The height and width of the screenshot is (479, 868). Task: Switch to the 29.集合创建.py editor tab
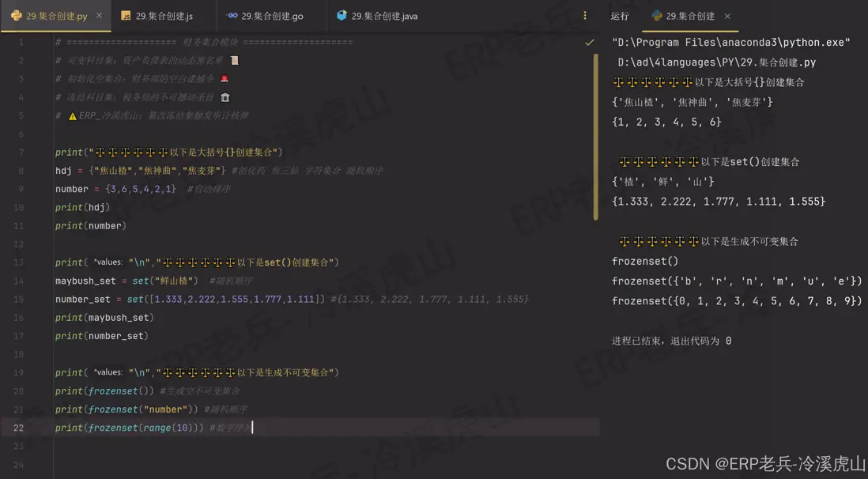[x=55, y=16]
